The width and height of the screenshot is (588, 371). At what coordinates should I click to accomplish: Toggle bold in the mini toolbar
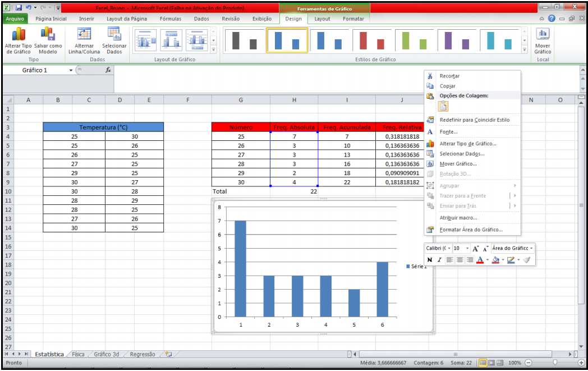(x=430, y=260)
